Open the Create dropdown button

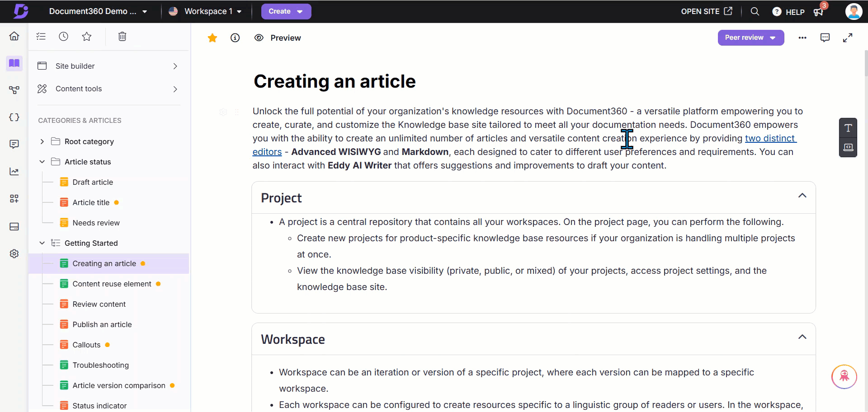[x=286, y=11]
